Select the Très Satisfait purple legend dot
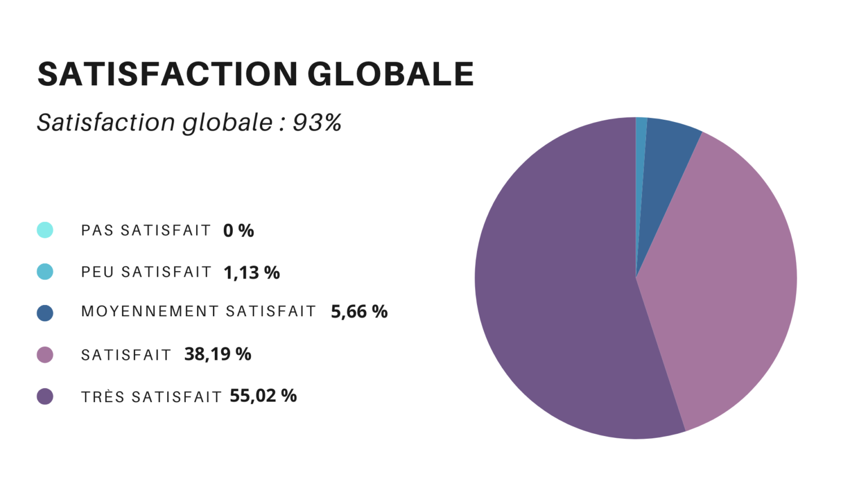 45,396
